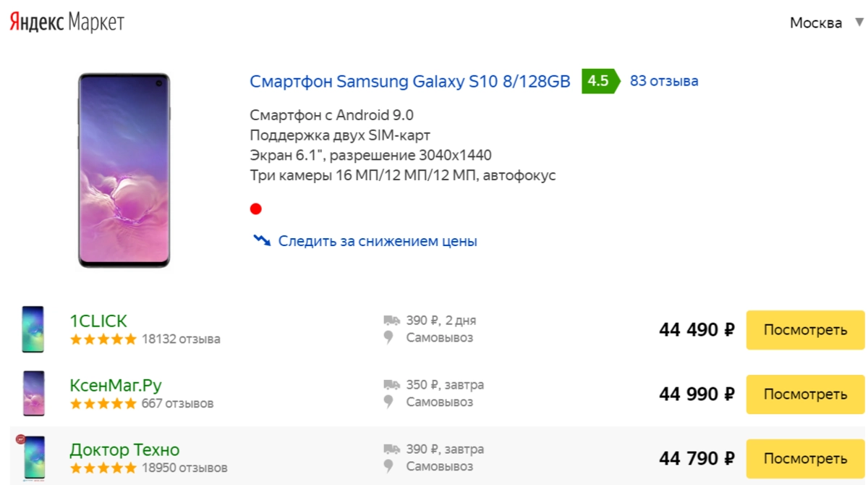The width and height of the screenshot is (868, 485).
Task: Click the Доктор Техно offer phone thumbnail
Action: [33, 458]
